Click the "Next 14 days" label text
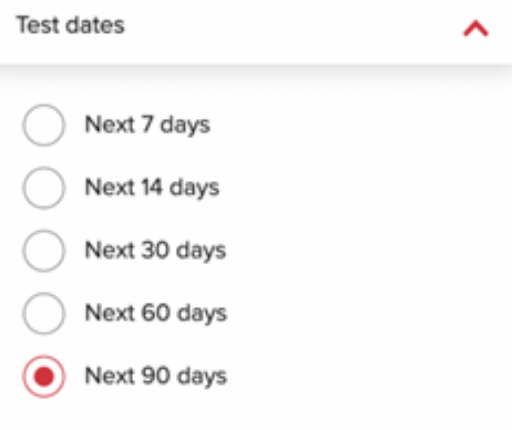The height and width of the screenshot is (430, 512). click(x=152, y=188)
